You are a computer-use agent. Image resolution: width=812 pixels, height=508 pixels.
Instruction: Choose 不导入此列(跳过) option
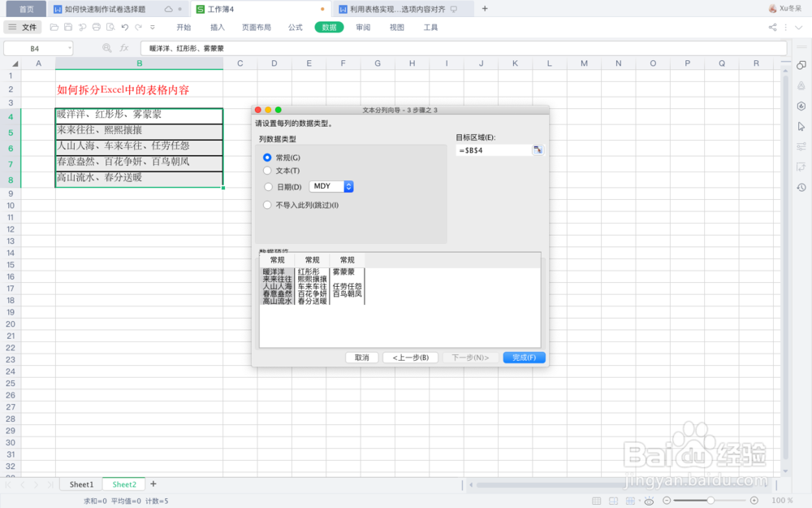click(x=268, y=205)
